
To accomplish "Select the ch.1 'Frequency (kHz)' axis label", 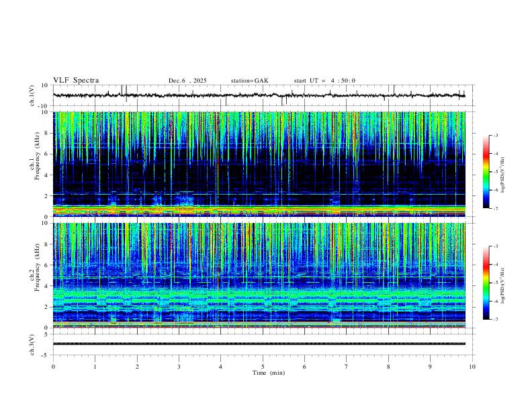I will (x=38, y=156).
